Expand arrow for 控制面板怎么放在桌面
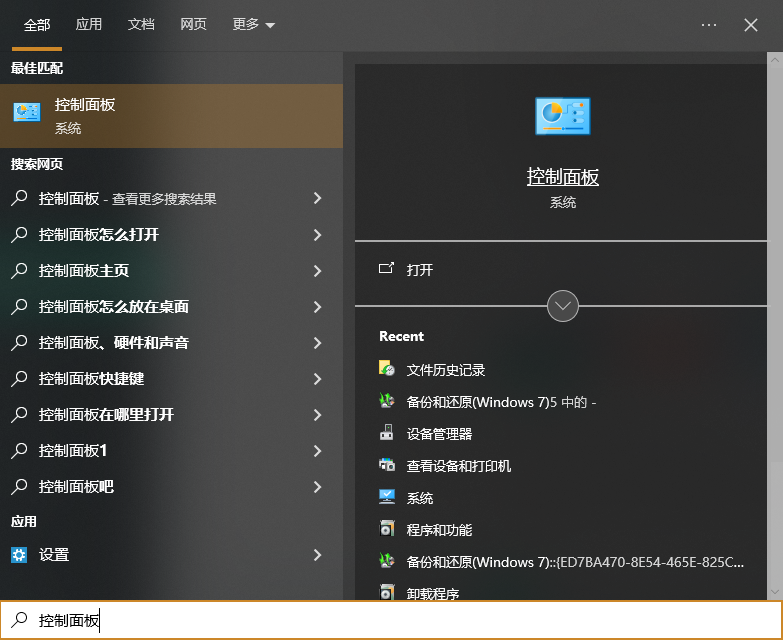Viewport: 783px width, 640px height. tap(317, 307)
